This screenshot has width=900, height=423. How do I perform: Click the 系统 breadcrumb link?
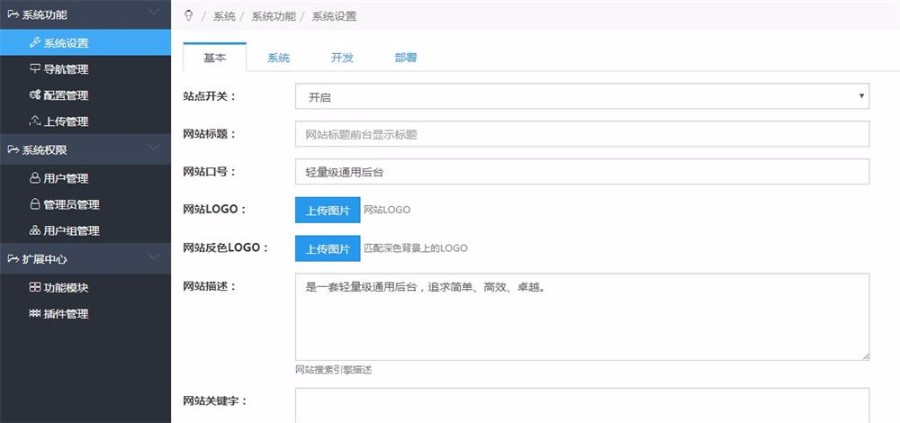point(224,16)
